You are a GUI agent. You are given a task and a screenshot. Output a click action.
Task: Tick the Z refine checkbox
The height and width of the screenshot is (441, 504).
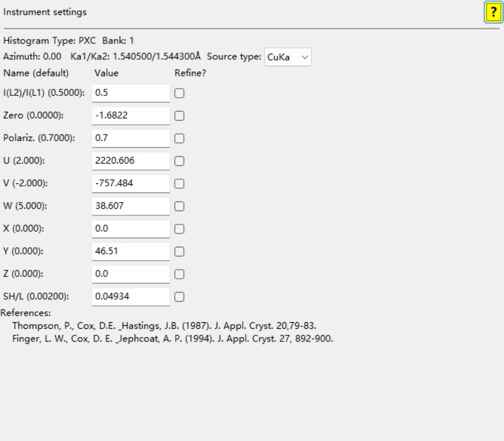coord(179,274)
